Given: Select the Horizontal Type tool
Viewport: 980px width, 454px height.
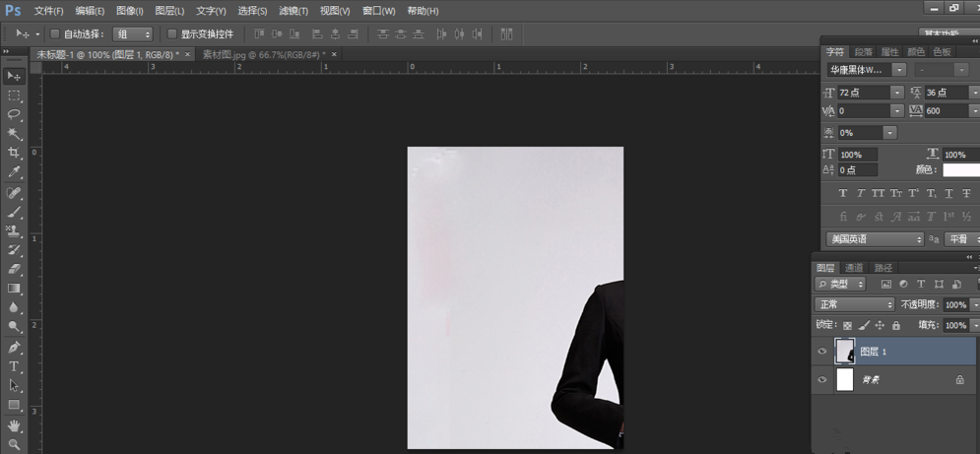Looking at the screenshot, I should pos(14,365).
